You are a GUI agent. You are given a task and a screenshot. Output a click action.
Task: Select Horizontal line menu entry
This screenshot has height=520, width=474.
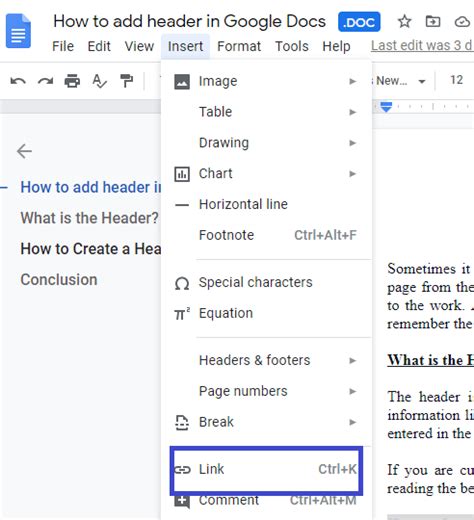coord(267,204)
